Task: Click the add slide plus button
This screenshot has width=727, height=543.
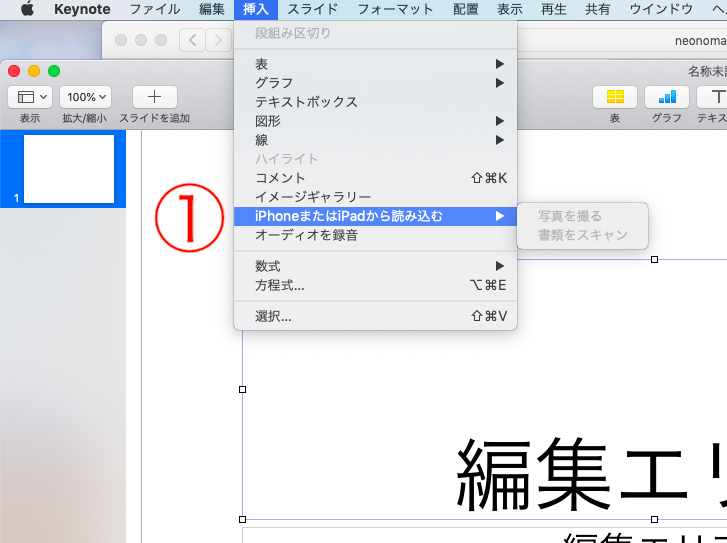Action: click(x=154, y=97)
